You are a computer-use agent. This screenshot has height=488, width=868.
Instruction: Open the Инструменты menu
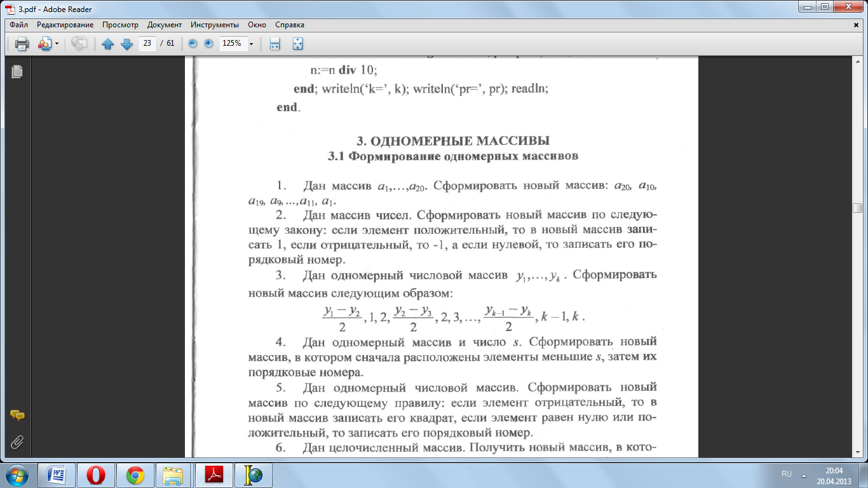point(215,25)
